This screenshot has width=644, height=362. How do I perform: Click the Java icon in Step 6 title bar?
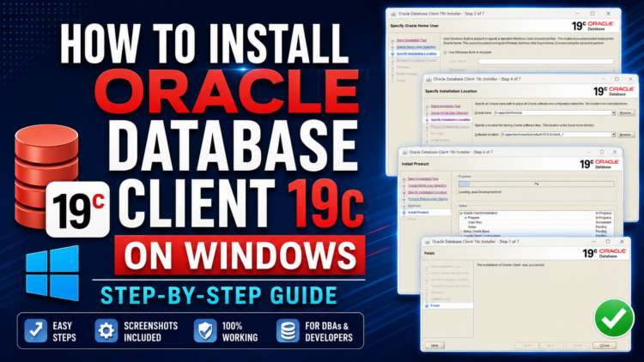coord(404,152)
